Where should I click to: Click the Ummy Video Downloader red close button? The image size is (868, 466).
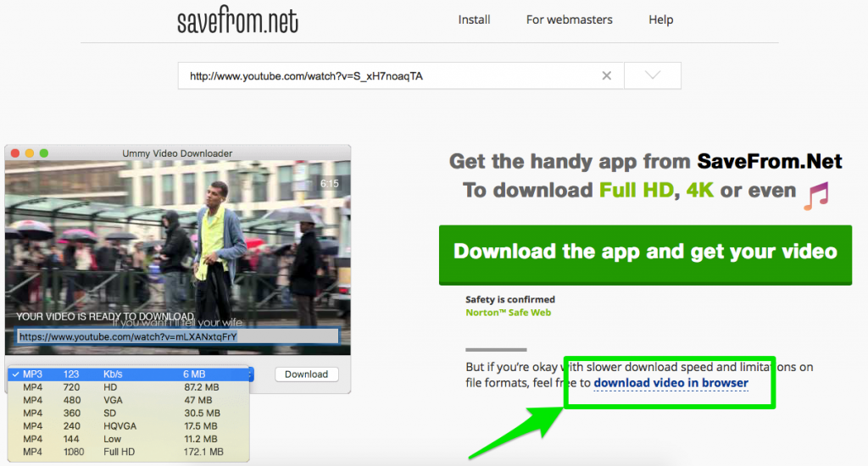15,153
